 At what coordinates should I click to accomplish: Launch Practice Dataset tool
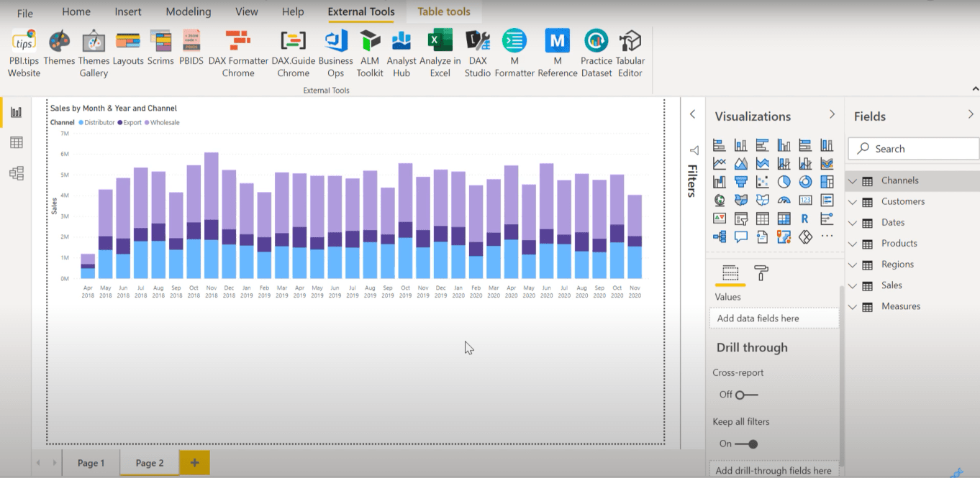(x=596, y=53)
